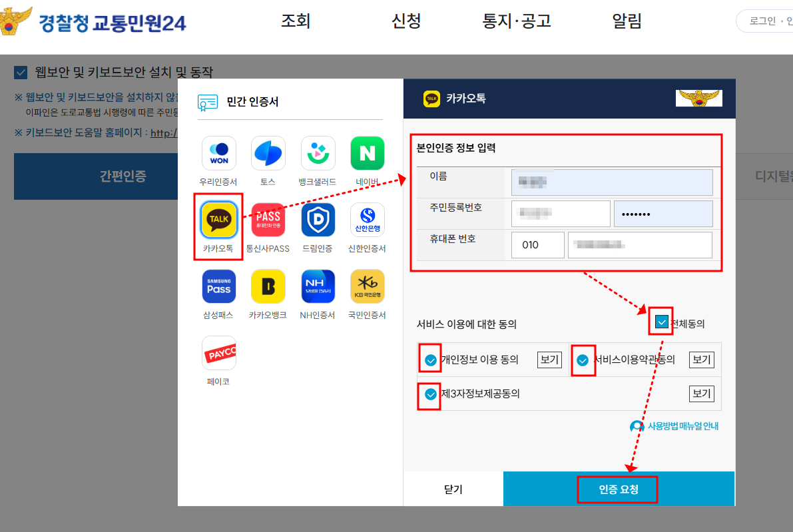Pick the 신한인증서 certificate icon
The image size is (793, 532).
tap(367, 220)
